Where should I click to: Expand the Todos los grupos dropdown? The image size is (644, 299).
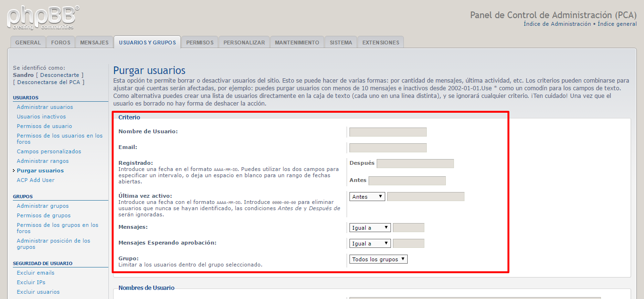click(x=379, y=259)
